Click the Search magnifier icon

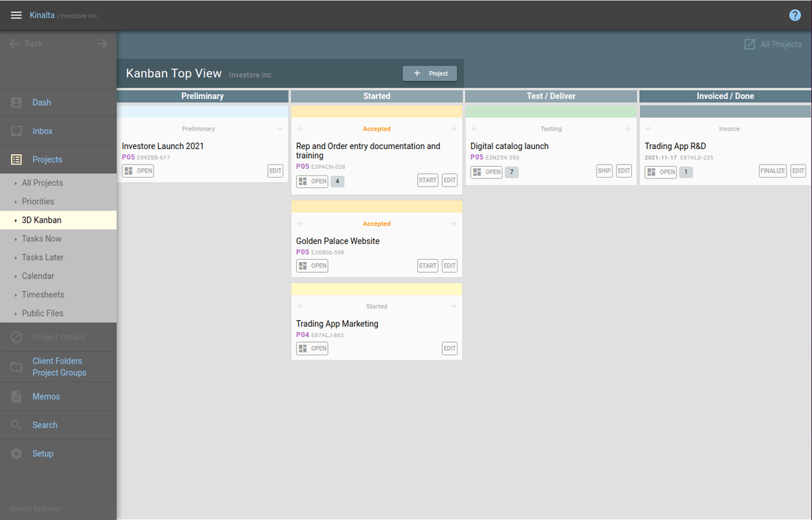pyautogui.click(x=16, y=425)
